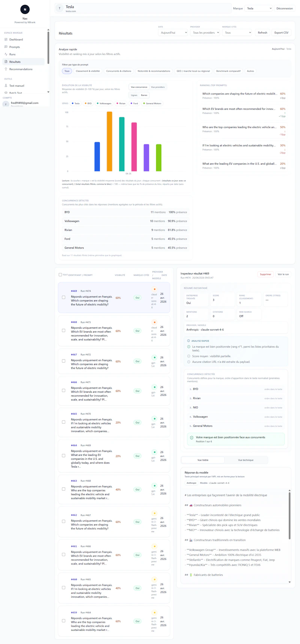Click Supprimer for result #469
The image size is (300, 644).
pos(265,274)
